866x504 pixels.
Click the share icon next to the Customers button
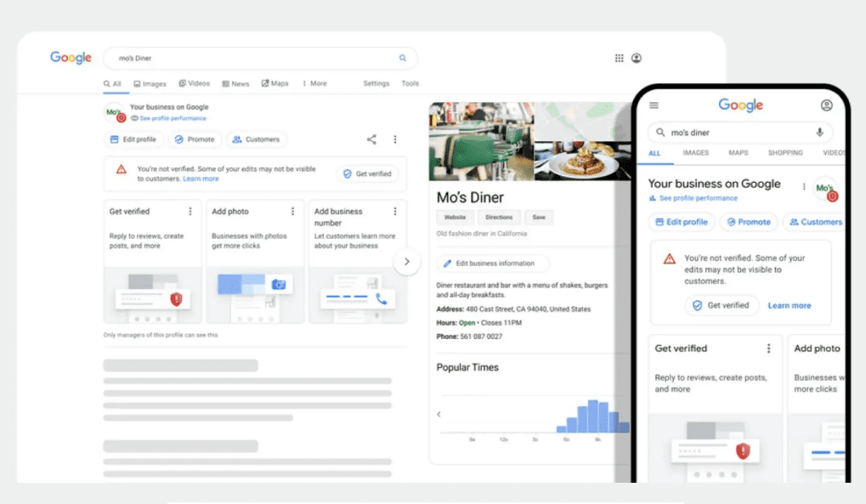[371, 139]
